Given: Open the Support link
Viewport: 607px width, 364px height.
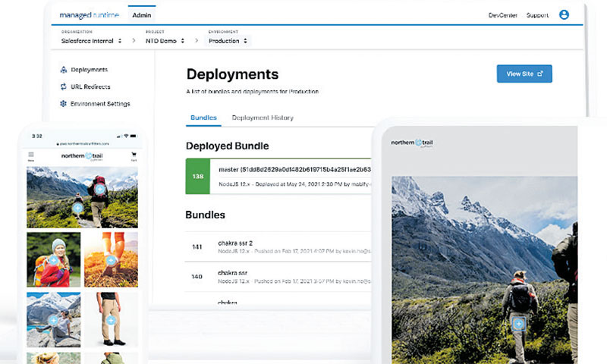Looking at the screenshot, I should coord(537,15).
